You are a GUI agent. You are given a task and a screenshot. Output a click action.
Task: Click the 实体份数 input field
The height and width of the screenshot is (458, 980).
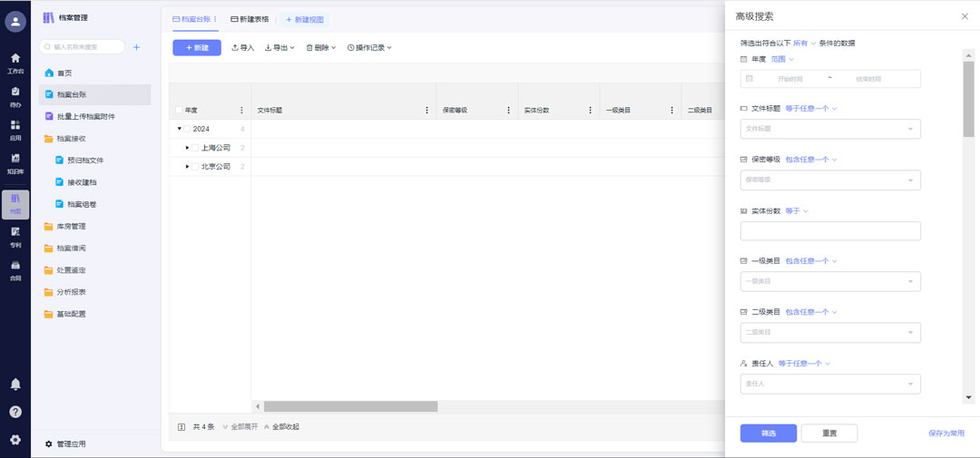829,231
